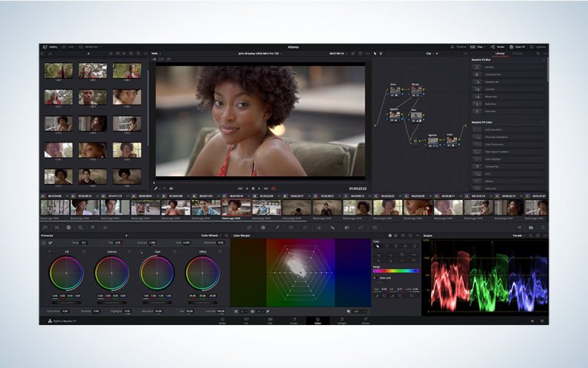Toggle loop playback in viewer
This screenshot has width=588, height=368.
pos(273,188)
